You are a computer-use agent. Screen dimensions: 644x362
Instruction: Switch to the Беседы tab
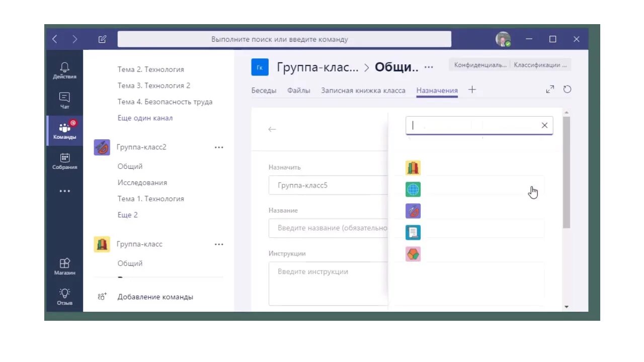[x=264, y=90]
